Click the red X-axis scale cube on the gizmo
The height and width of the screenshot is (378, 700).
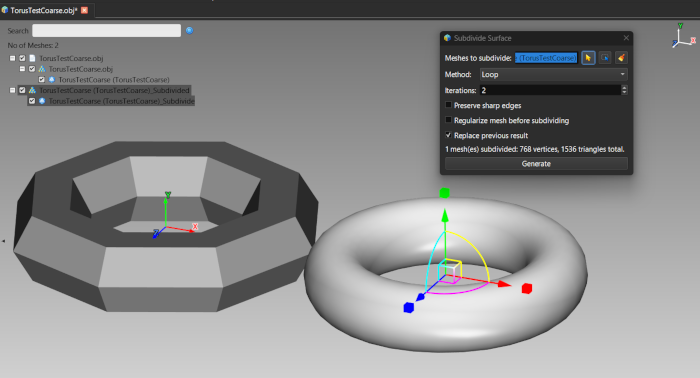click(527, 289)
